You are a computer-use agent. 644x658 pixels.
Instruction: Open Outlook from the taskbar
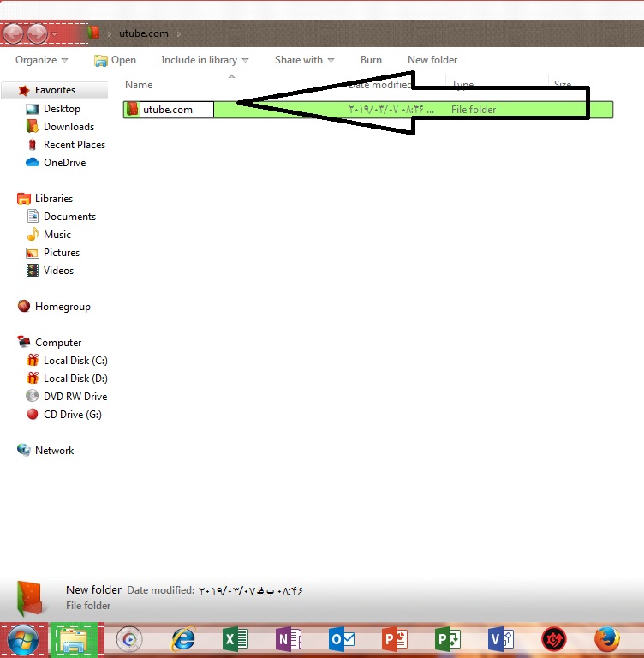[x=342, y=639]
